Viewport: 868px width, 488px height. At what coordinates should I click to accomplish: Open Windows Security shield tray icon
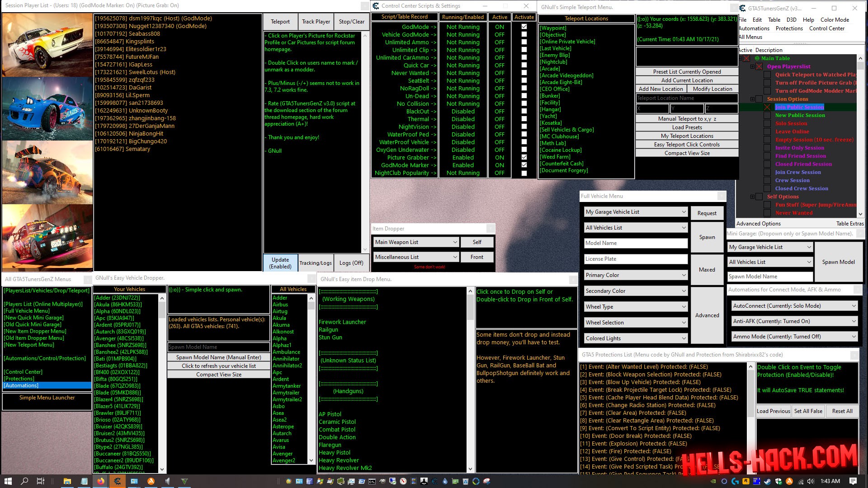778,481
